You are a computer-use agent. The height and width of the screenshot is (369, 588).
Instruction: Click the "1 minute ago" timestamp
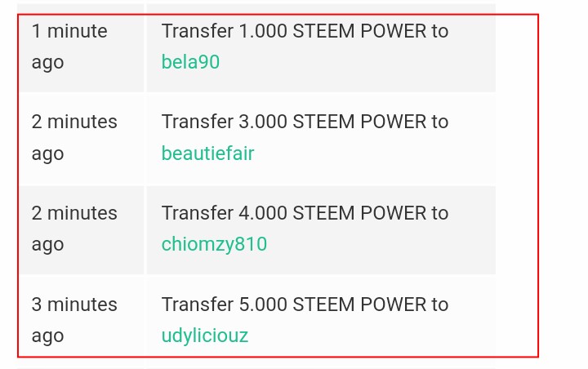[69, 47]
